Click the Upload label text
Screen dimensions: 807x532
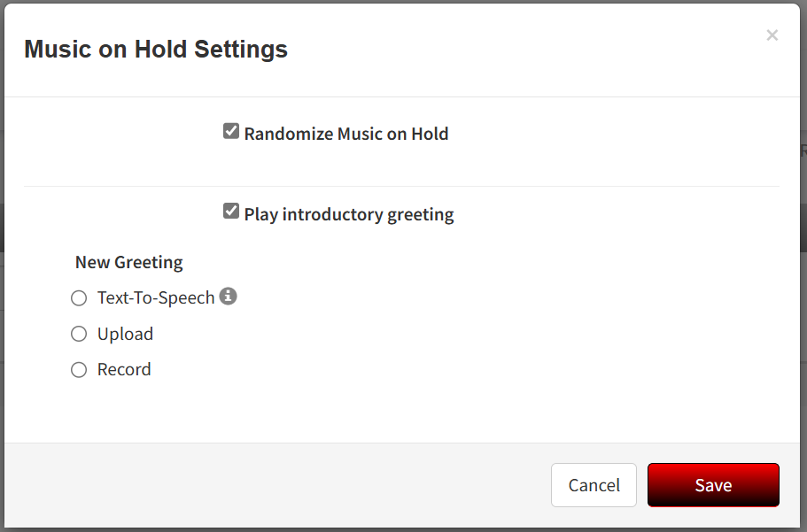pyautogui.click(x=125, y=334)
